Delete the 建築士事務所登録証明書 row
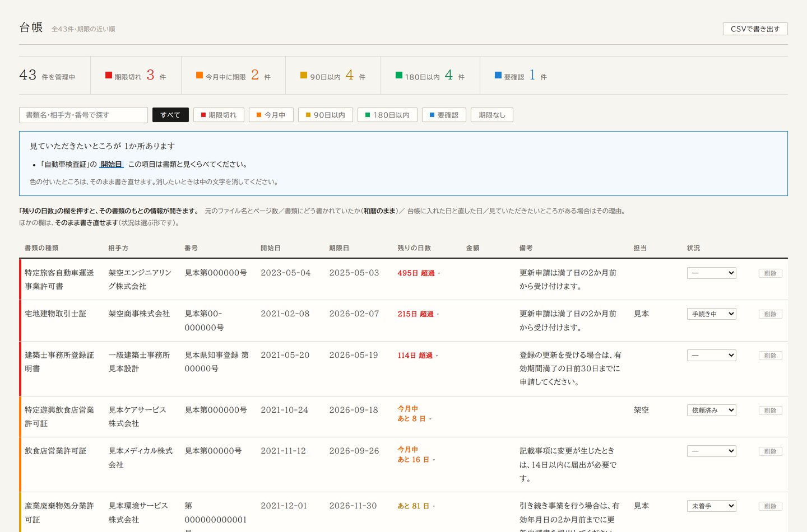Viewport: 807px width, 532px height. (771, 356)
